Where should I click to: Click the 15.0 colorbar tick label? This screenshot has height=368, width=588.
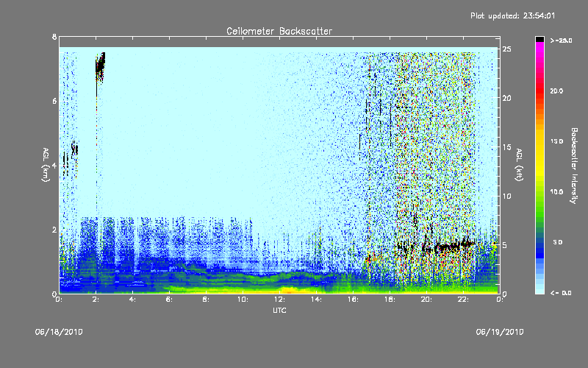point(556,141)
